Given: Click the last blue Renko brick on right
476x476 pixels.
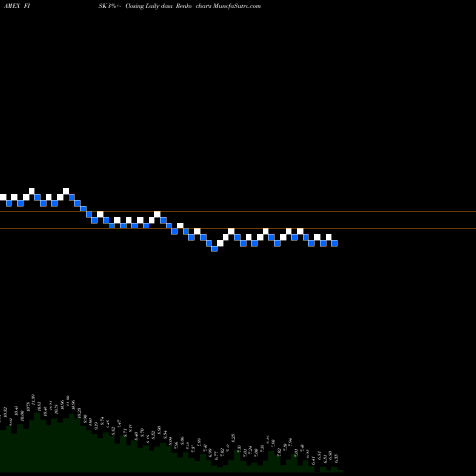Looking at the screenshot, I should [x=334, y=243].
